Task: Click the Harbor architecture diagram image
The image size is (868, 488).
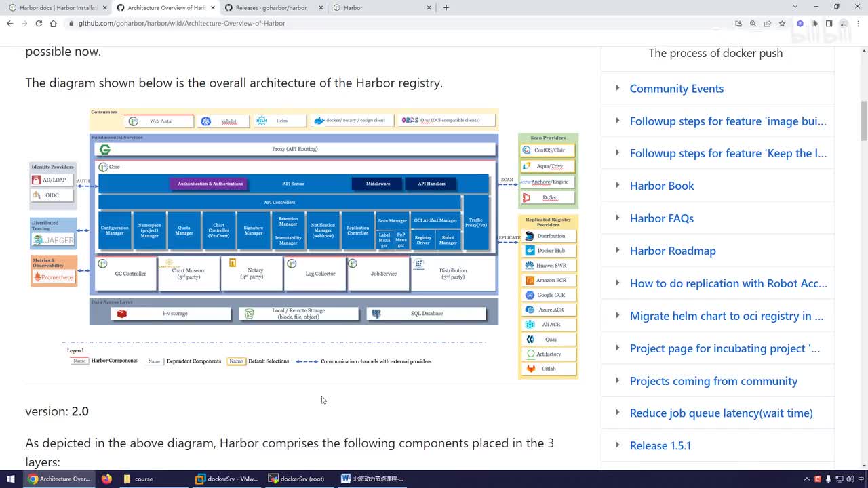Action: 304,243
